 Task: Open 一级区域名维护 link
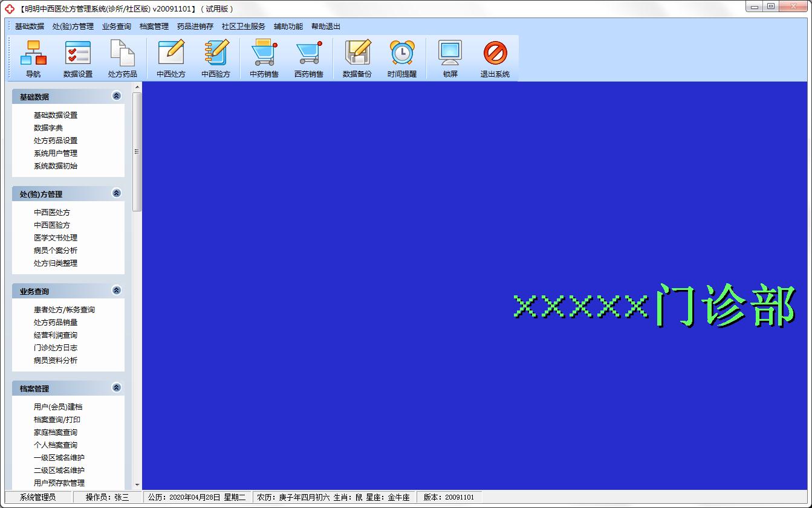(x=59, y=458)
